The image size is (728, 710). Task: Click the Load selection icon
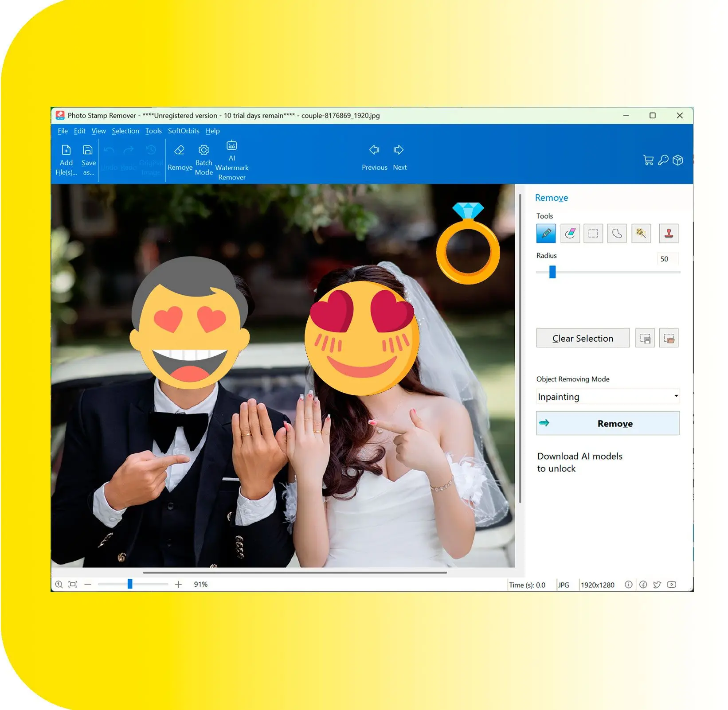click(669, 338)
